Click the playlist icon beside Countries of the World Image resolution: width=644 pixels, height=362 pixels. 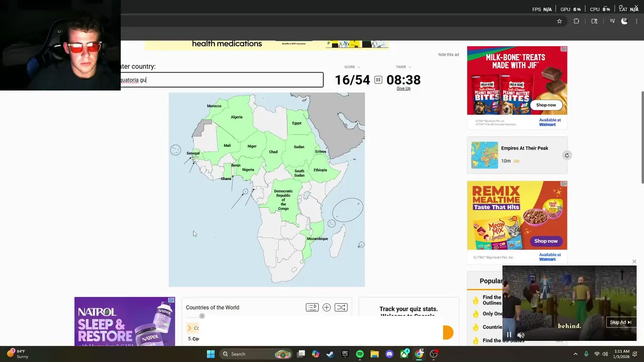[x=312, y=308]
